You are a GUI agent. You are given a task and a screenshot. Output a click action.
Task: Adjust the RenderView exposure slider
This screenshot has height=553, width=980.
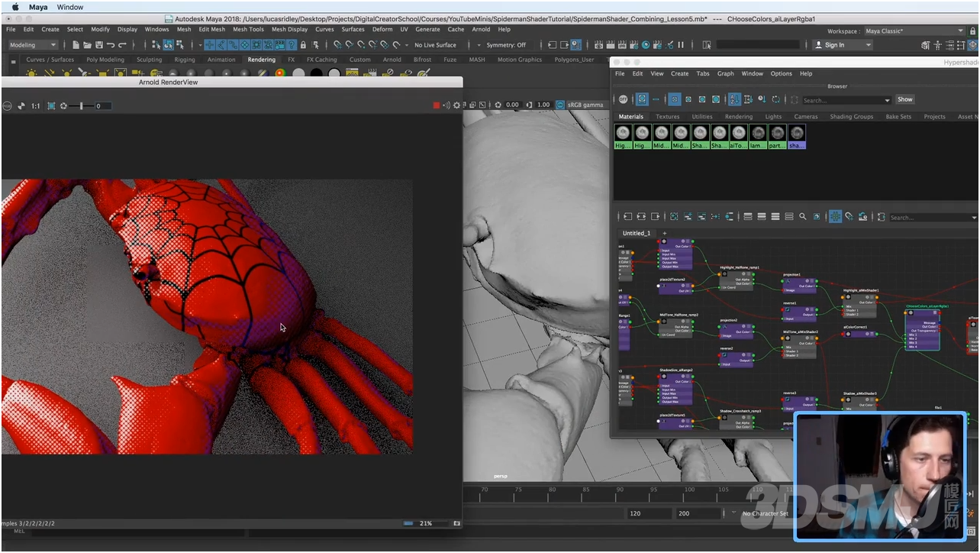82,105
